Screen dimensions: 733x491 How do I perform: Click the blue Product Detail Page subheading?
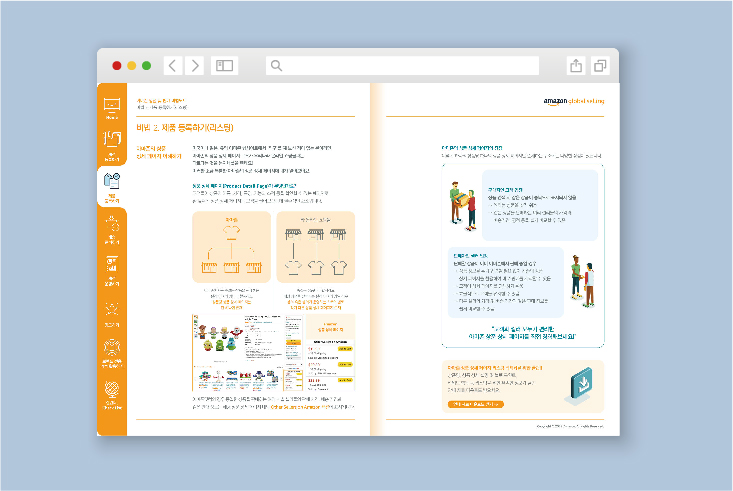pos(244,186)
